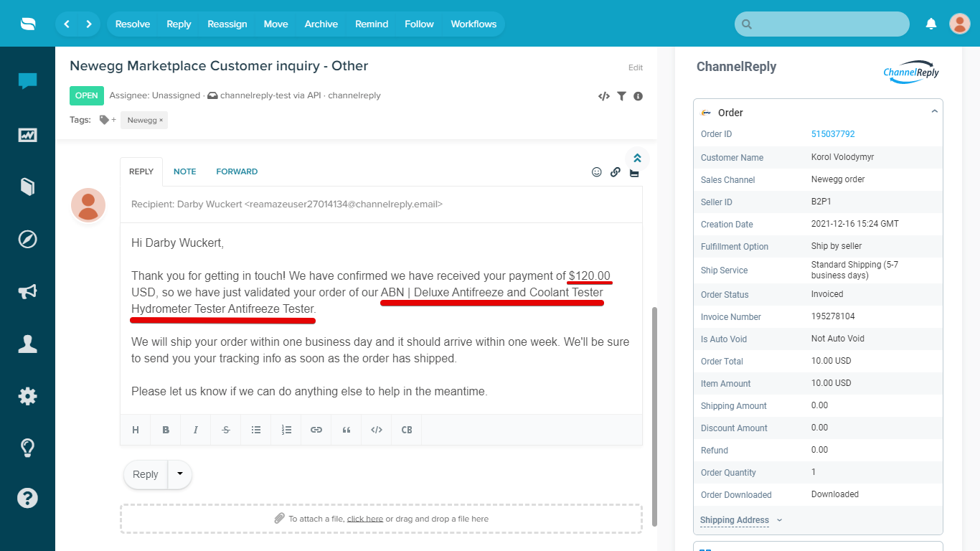Viewport: 980px width, 551px height.
Task: Click the saved responses icon beside link icon
Action: [634, 173]
